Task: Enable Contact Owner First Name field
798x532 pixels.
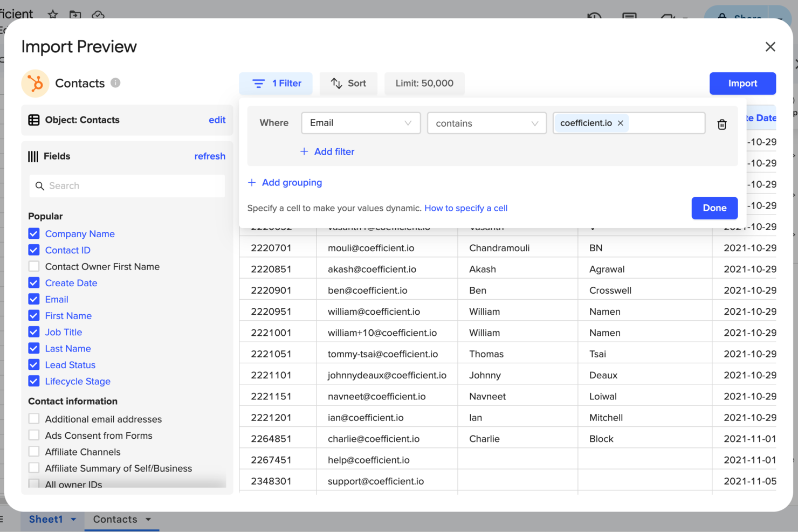Action: pyautogui.click(x=33, y=266)
